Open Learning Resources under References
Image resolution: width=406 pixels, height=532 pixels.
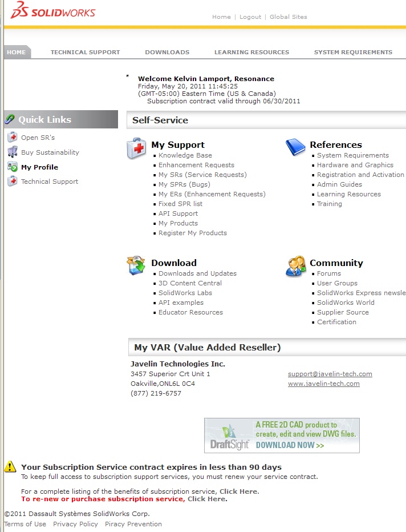pos(349,194)
